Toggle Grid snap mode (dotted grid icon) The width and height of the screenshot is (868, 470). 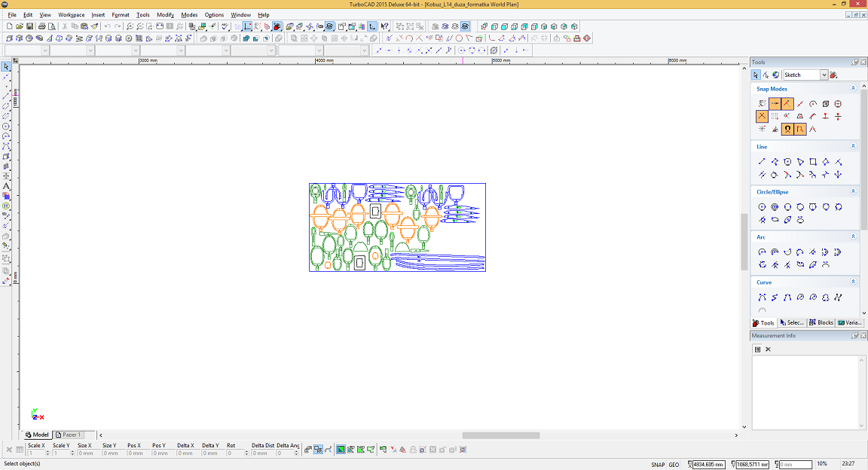click(775, 116)
